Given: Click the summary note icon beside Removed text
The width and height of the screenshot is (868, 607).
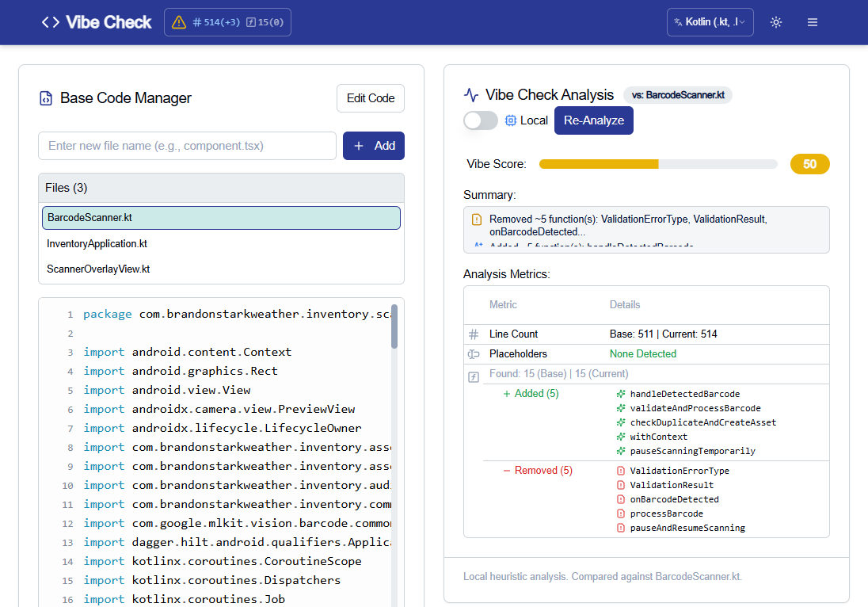Looking at the screenshot, I should 477,220.
